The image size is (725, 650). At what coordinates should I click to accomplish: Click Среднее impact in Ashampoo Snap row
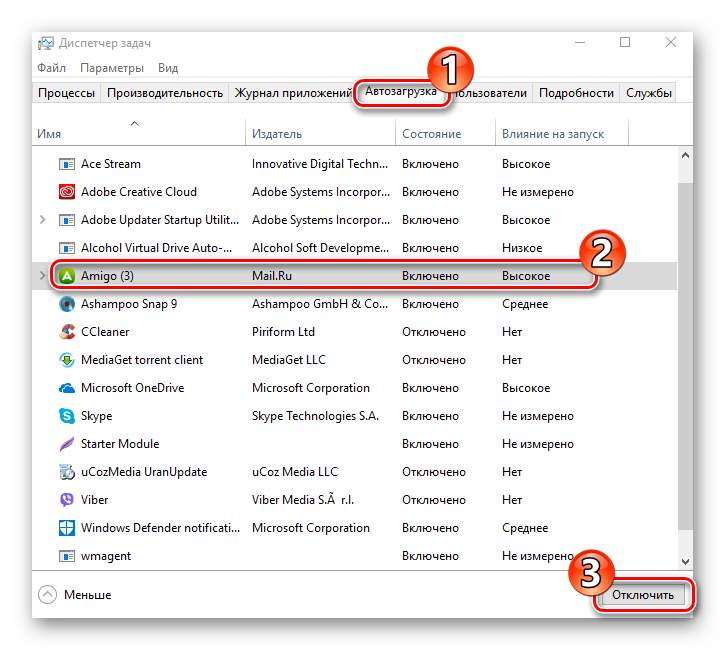point(525,304)
